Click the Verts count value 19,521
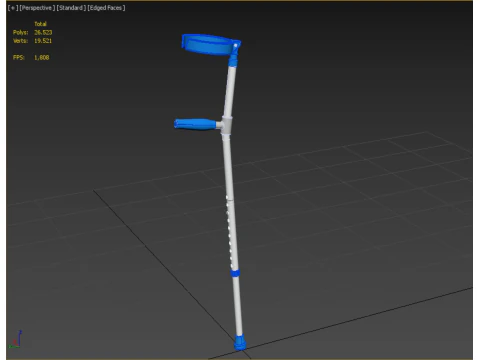The height and width of the screenshot is (360, 480). 43,41
